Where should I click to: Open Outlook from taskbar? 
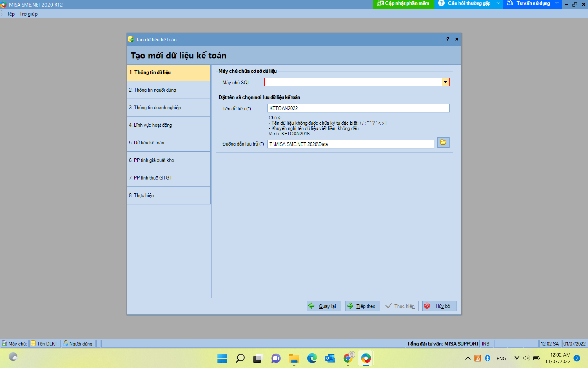point(330,358)
